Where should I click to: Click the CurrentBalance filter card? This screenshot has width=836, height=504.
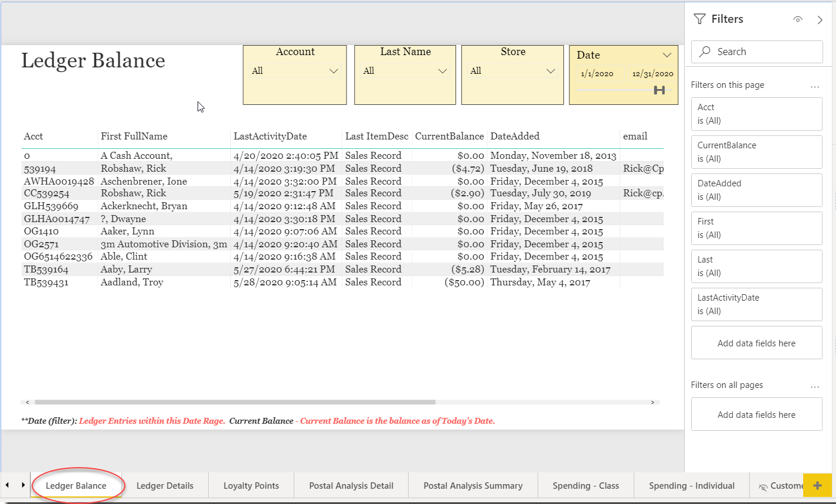756,152
